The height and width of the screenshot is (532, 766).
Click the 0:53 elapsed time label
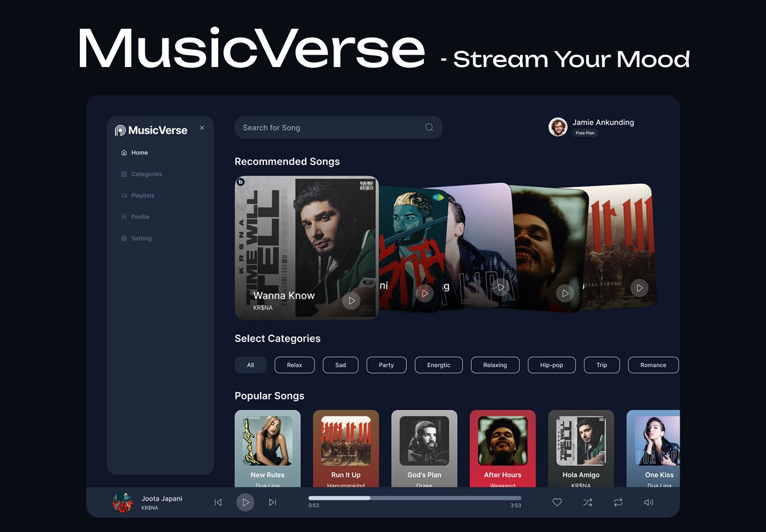coord(314,505)
